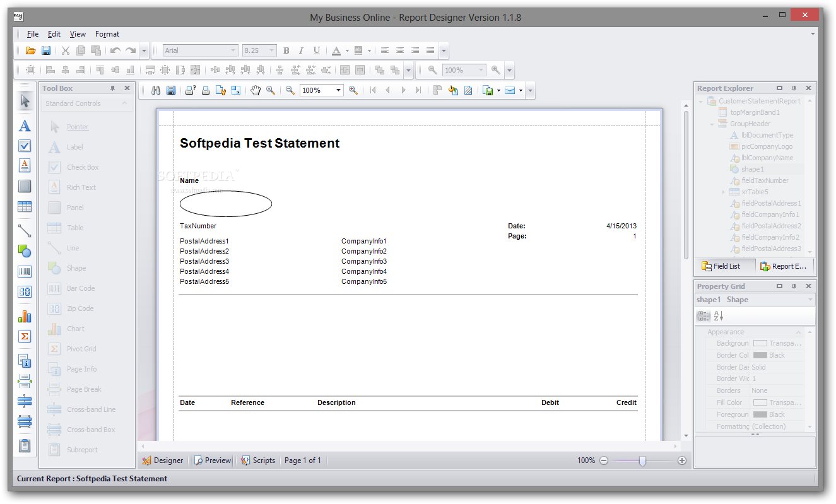Click the binoculars search icon in the preview toolbar
Image resolution: width=836 pixels, height=504 pixels.
coord(156,90)
